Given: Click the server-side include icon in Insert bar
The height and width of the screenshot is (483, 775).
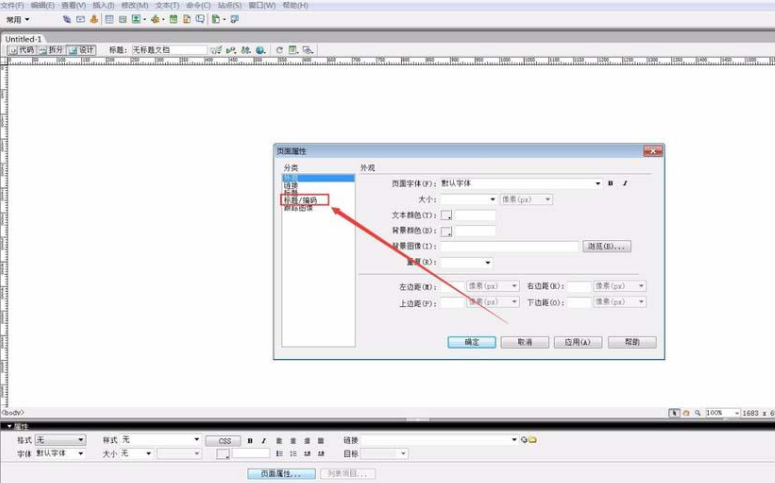Looking at the screenshot, I should click(187, 19).
